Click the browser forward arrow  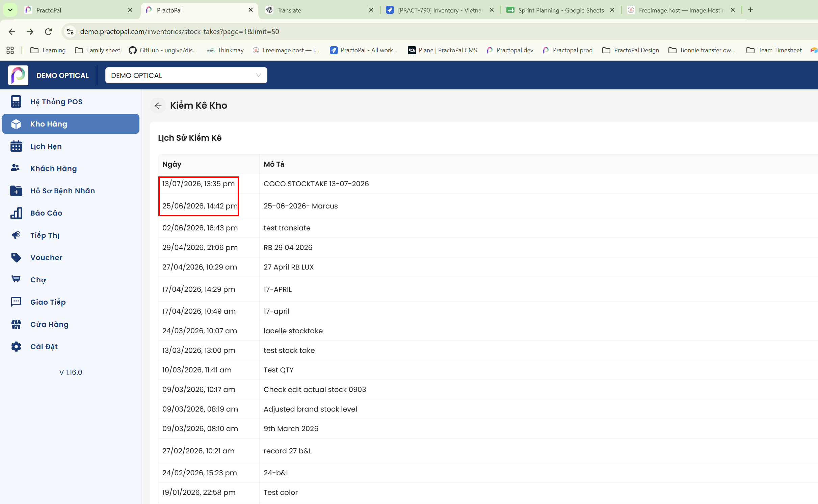(x=30, y=32)
